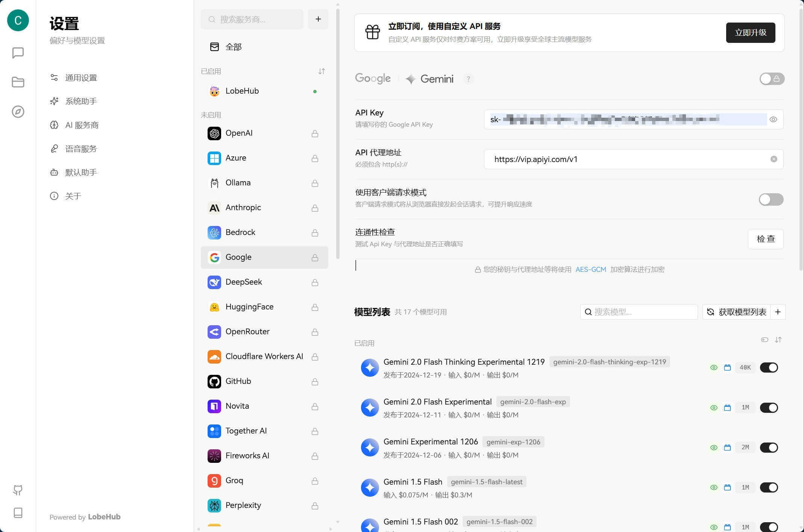Image resolution: width=804 pixels, height=532 pixels.
Task: Open 关于 page
Action: (73, 196)
